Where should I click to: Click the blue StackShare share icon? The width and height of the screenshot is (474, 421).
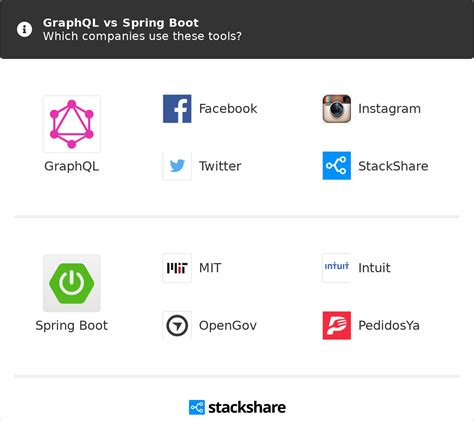(337, 166)
